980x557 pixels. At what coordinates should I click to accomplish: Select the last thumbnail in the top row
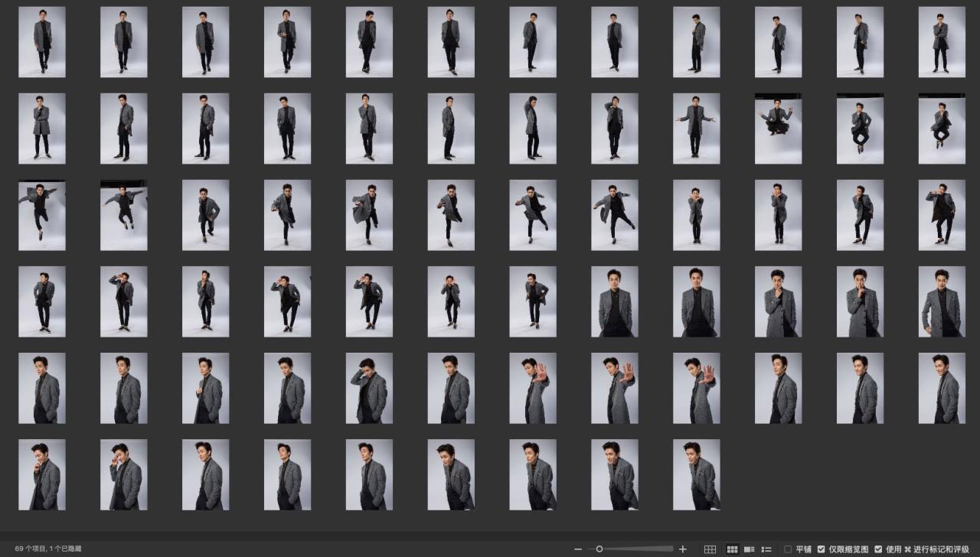(x=942, y=42)
